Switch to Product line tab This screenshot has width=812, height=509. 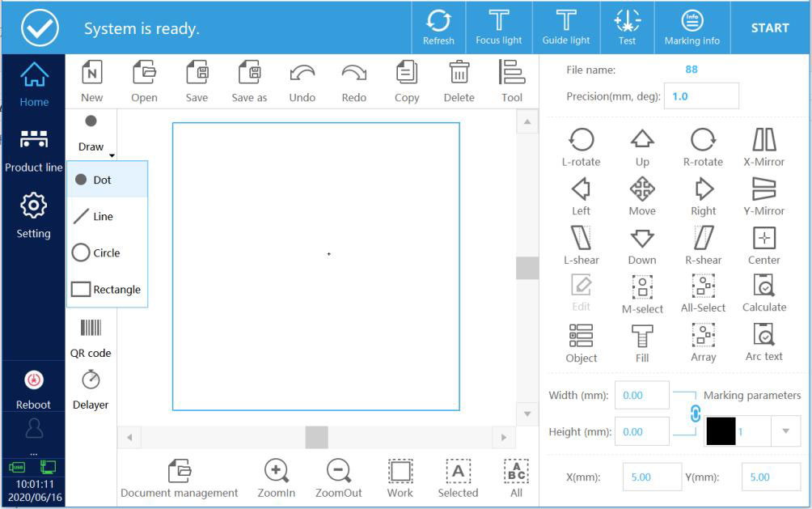pos(34,151)
